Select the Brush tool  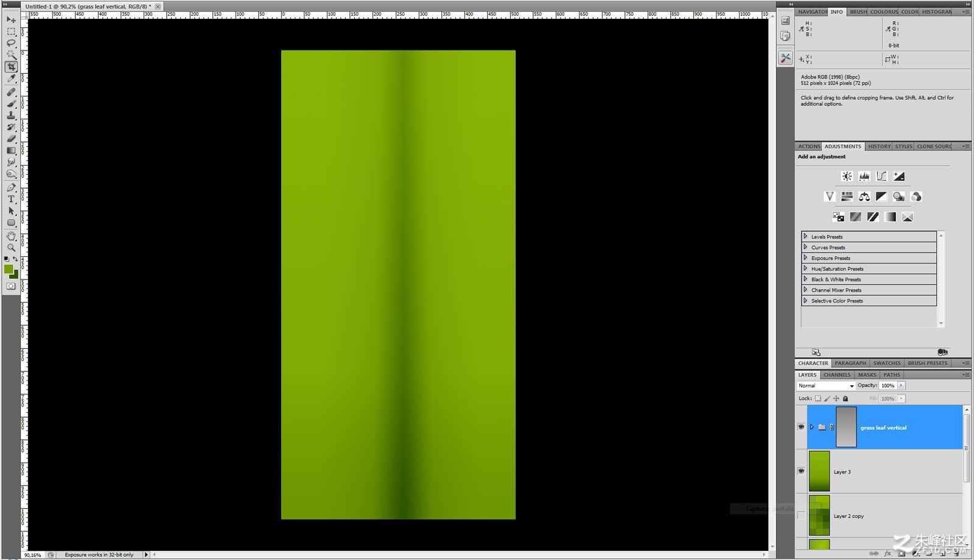tap(11, 103)
